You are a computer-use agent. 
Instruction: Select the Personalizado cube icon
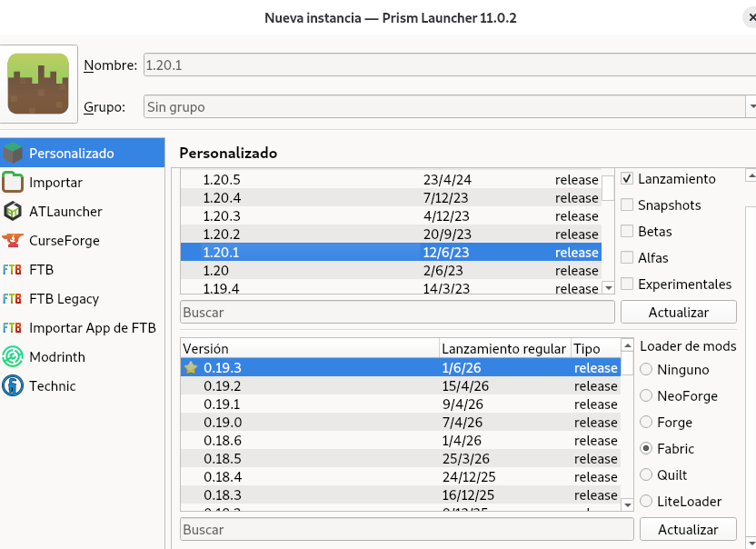[x=13, y=153]
